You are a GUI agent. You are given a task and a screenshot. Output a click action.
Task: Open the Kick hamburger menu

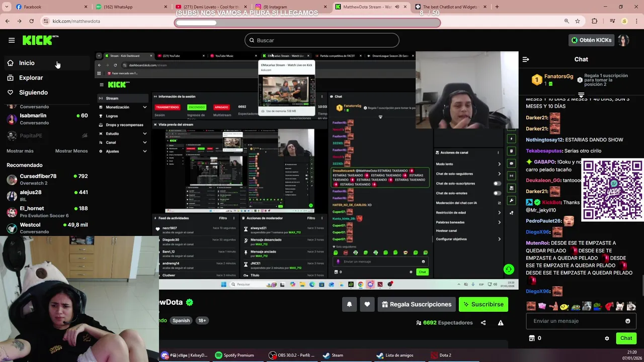(x=12, y=40)
